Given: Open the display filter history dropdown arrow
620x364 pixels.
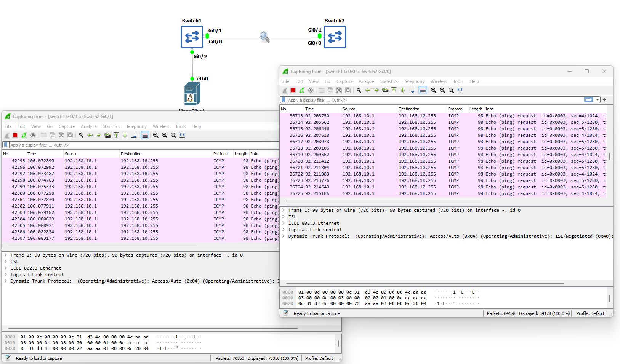Looking at the screenshot, I should (x=598, y=100).
